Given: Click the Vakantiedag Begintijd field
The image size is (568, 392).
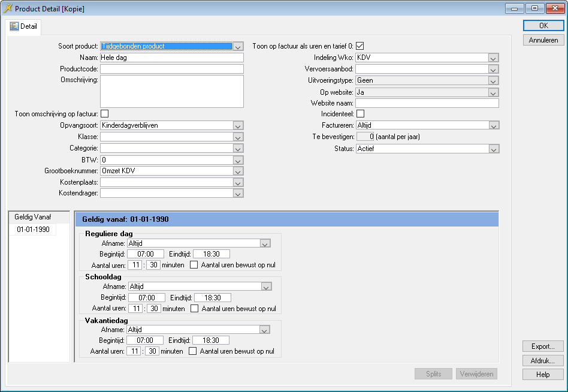Looking at the screenshot, I should point(145,340).
